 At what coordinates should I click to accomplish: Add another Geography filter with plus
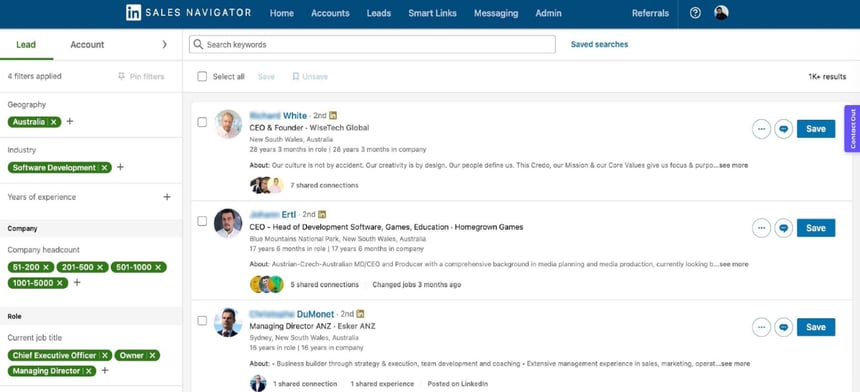click(x=70, y=122)
